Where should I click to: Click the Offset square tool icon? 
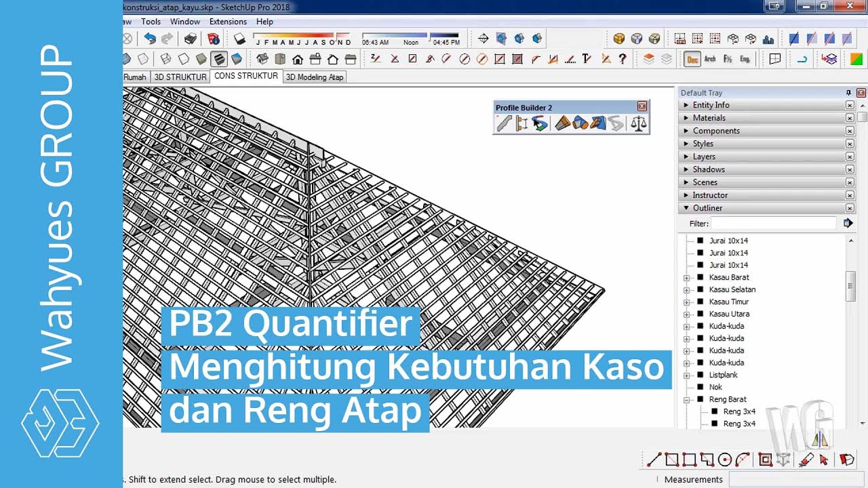(766, 460)
